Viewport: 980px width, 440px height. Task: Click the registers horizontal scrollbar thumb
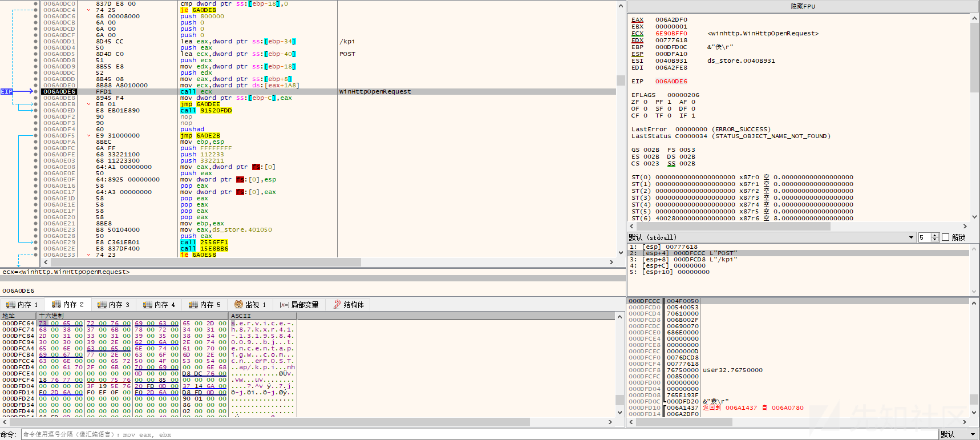734,227
